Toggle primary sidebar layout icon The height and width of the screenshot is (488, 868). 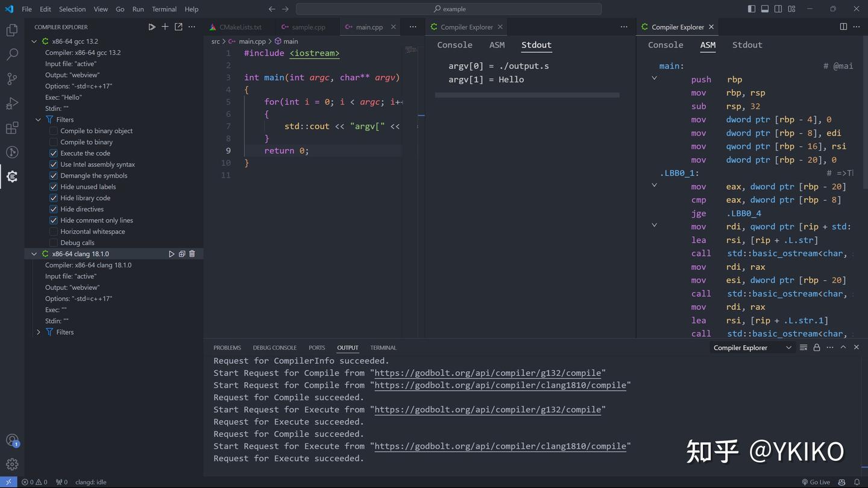(x=752, y=9)
